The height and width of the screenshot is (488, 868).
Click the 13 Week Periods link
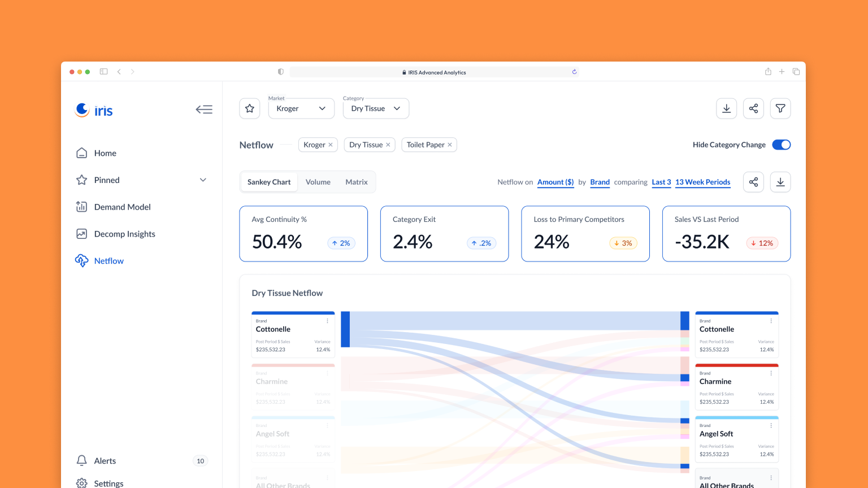(x=702, y=182)
